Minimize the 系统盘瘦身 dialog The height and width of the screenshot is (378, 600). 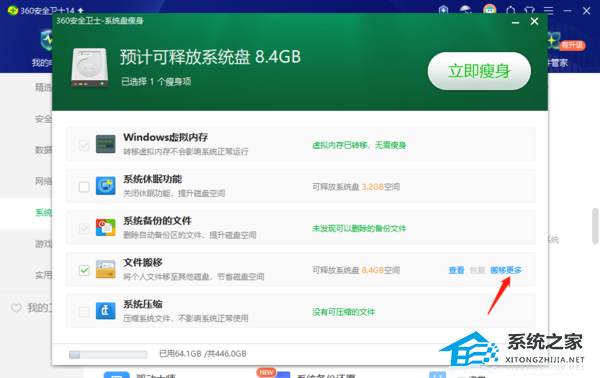pyautogui.click(x=515, y=22)
